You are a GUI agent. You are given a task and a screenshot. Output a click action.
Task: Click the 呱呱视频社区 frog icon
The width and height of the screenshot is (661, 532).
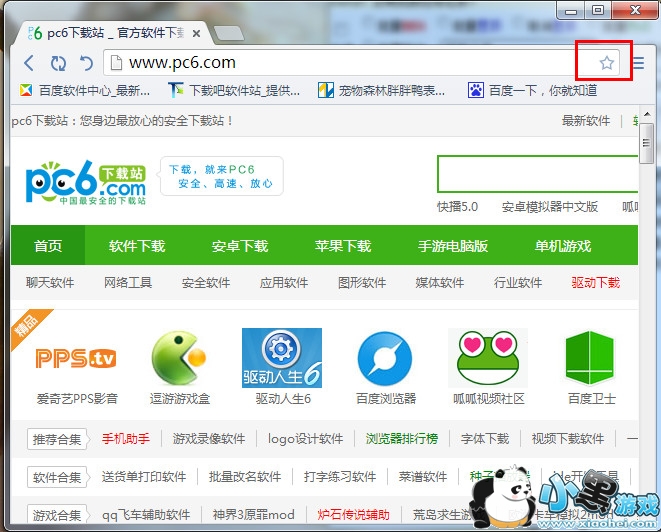pos(488,357)
